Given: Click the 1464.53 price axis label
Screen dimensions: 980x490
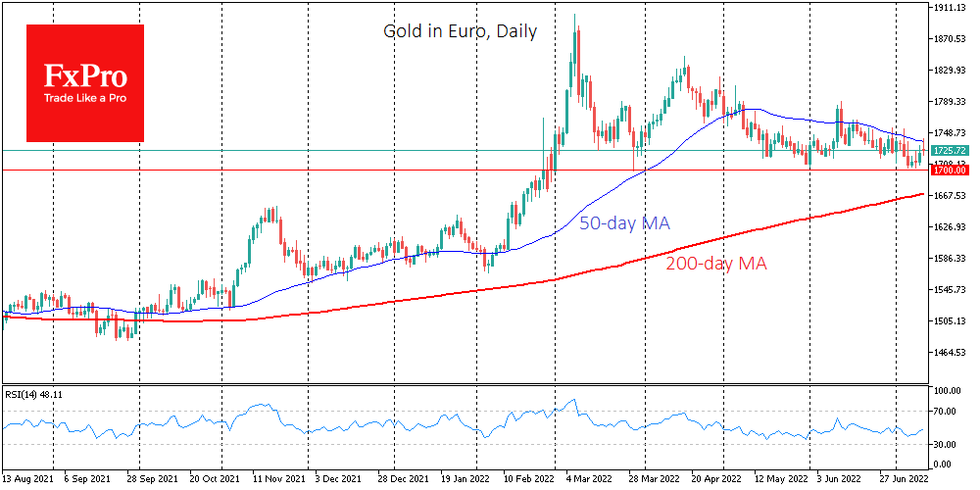Looking at the screenshot, I should tap(949, 352).
